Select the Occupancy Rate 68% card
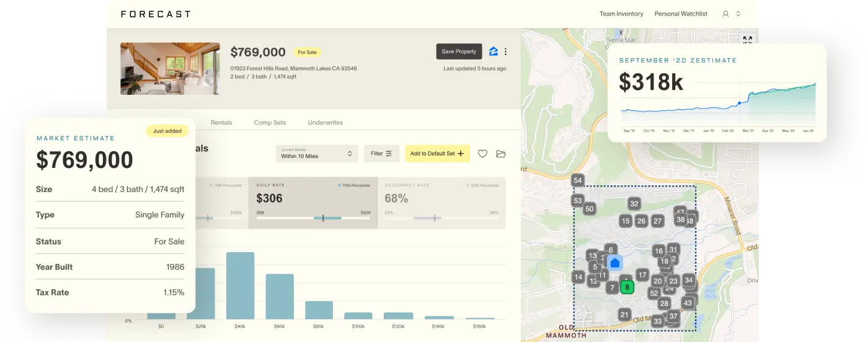The height and width of the screenshot is (342, 868). tap(441, 198)
